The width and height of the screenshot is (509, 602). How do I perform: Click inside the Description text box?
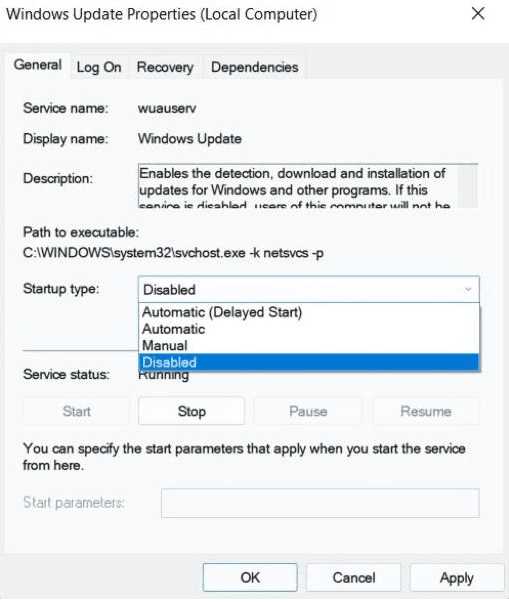298,186
